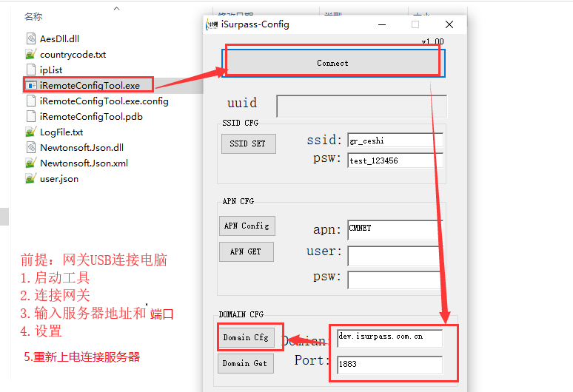The height and width of the screenshot is (392, 573).
Task: Select the countrycode.txt file name
Action: (x=73, y=55)
